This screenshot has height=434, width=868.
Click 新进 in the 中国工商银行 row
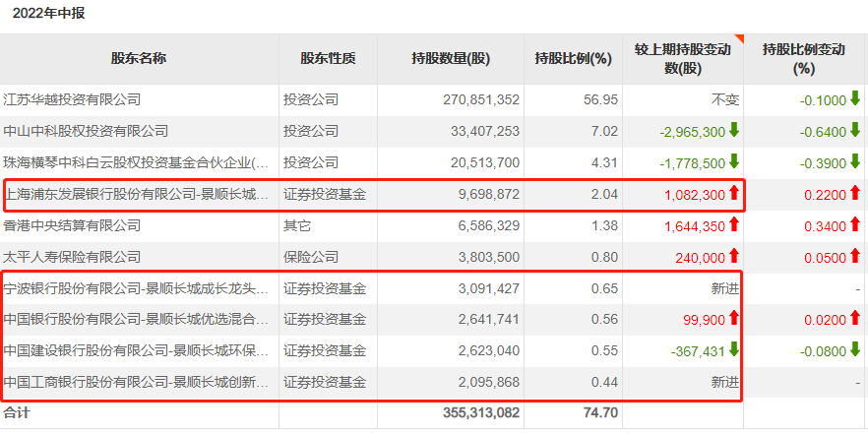pos(725,383)
